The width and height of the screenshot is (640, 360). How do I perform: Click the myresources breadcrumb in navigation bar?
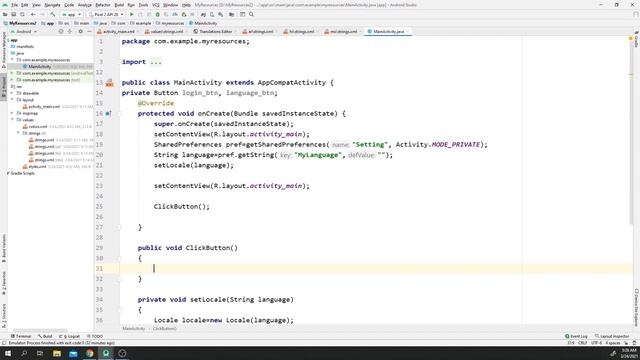(x=170, y=23)
